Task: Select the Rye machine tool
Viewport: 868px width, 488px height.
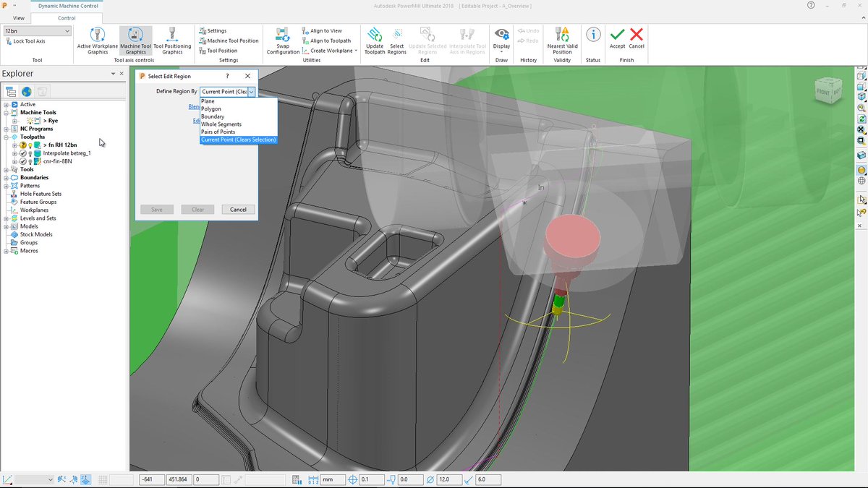Action: tap(51, 121)
